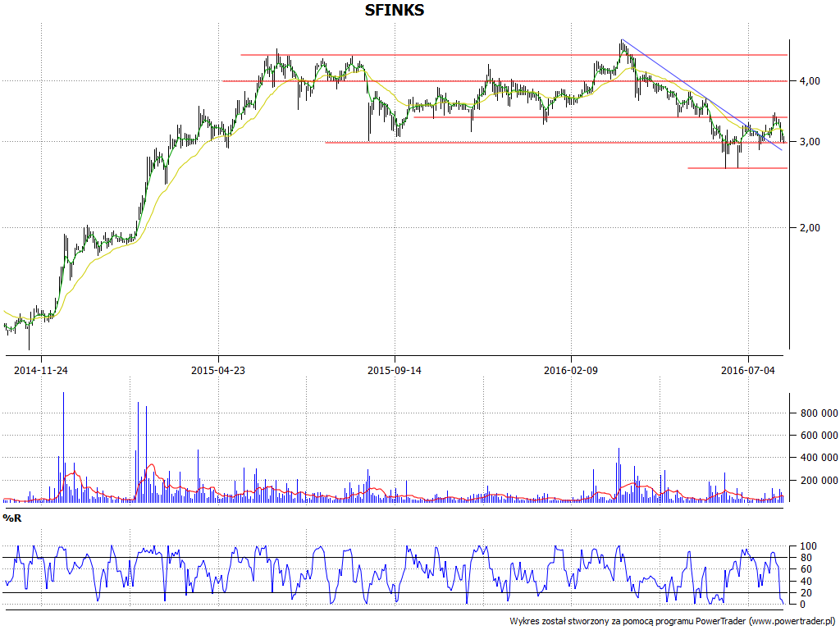Click the 80 level on %R axis
Viewport: 840px width, 630px height.
pyautogui.click(x=808, y=558)
